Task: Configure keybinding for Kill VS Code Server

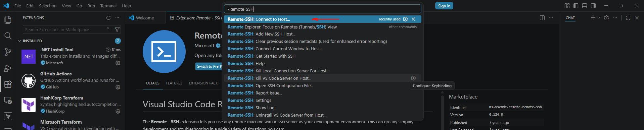Action: (x=413, y=78)
